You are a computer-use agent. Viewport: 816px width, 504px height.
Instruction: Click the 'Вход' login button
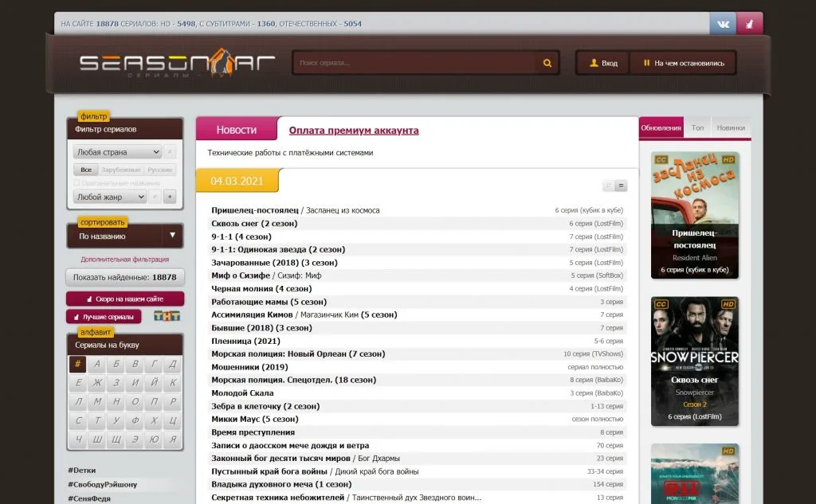coord(602,63)
